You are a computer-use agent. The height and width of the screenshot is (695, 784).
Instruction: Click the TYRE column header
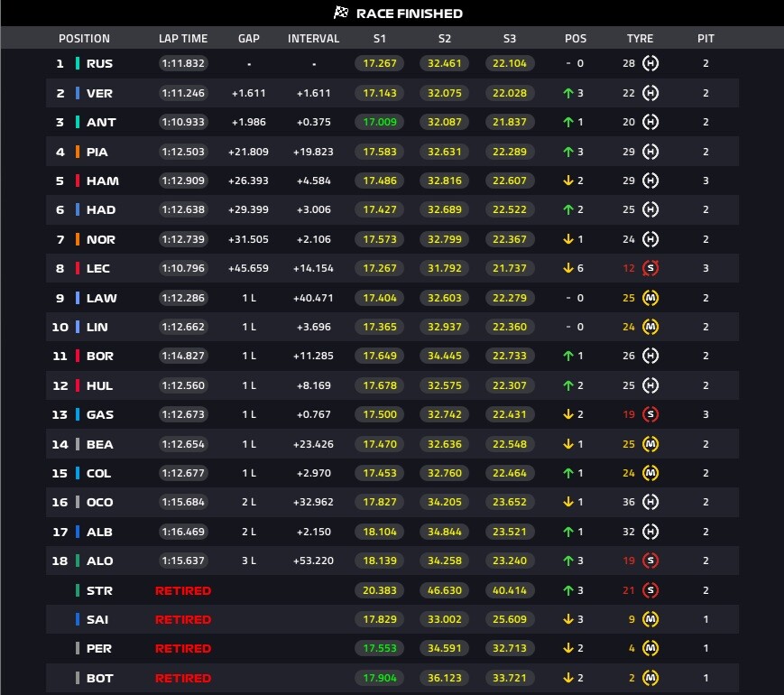640,39
